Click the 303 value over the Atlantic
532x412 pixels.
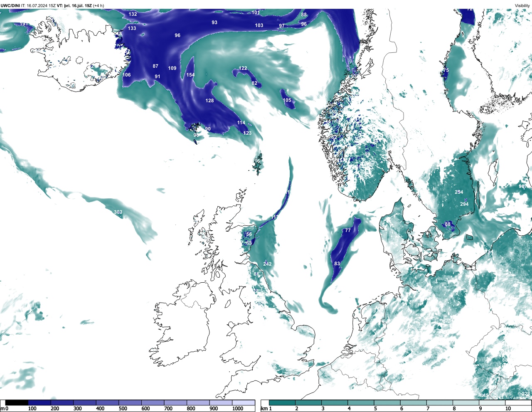pos(118,212)
